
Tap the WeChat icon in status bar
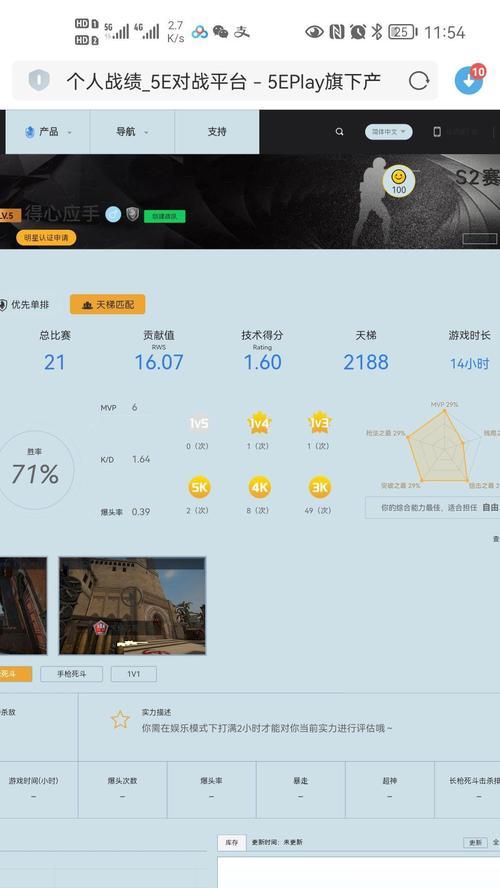pyautogui.click(x=220, y=32)
